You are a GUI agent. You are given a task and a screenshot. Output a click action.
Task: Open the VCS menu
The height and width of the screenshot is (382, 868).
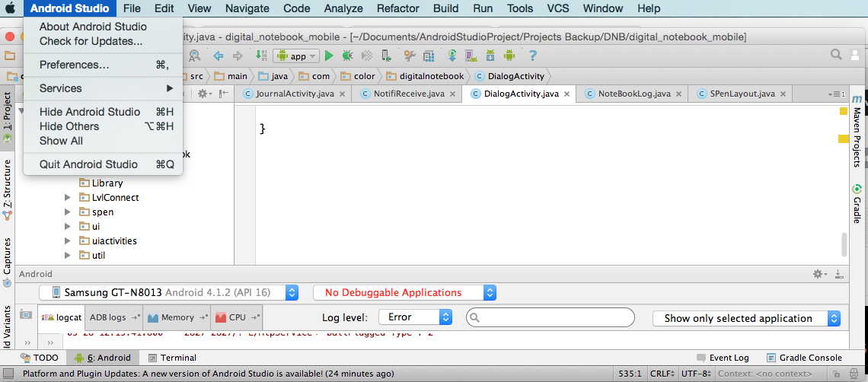point(558,8)
